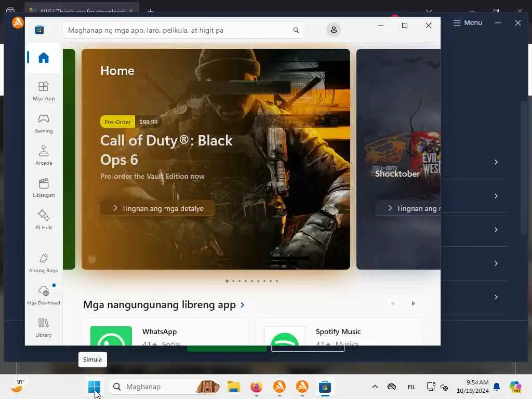The image size is (532, 399).
Task: Expand the fifth chevron row in AVG window
Action: (x=496, y=297)
